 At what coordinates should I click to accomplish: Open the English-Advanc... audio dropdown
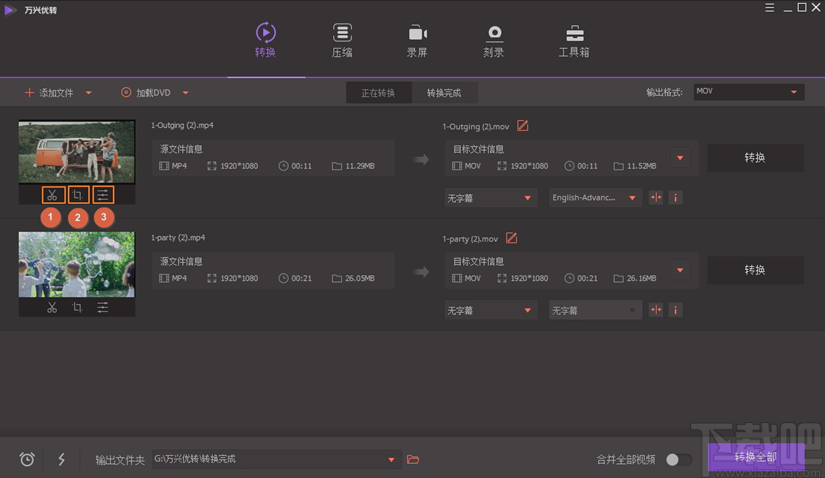(595, 198)
